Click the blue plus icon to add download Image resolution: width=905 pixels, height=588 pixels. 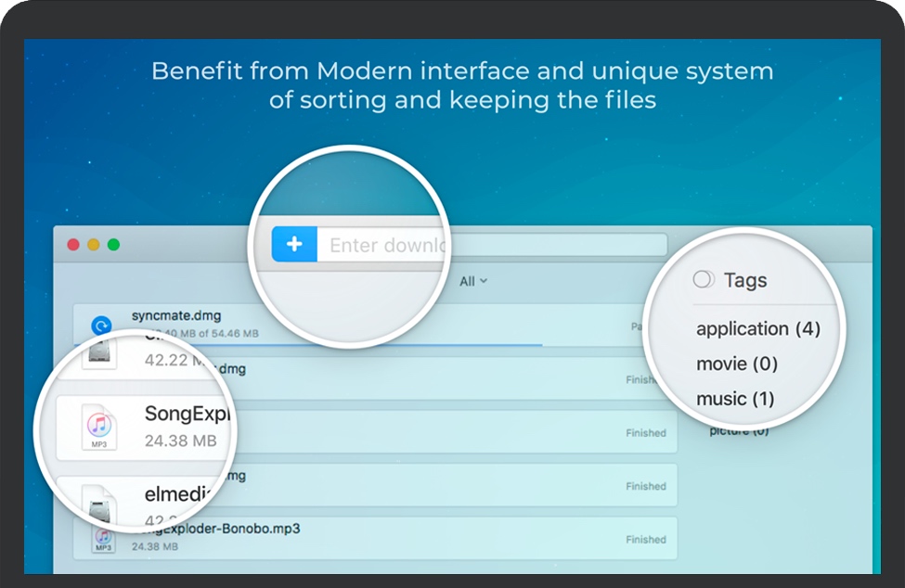point(294,244)
